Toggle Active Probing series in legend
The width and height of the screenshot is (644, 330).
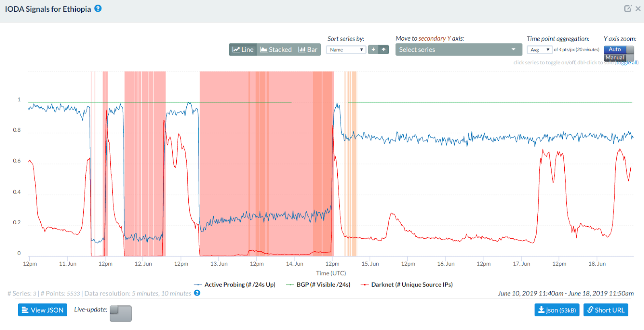pos(239,285)
